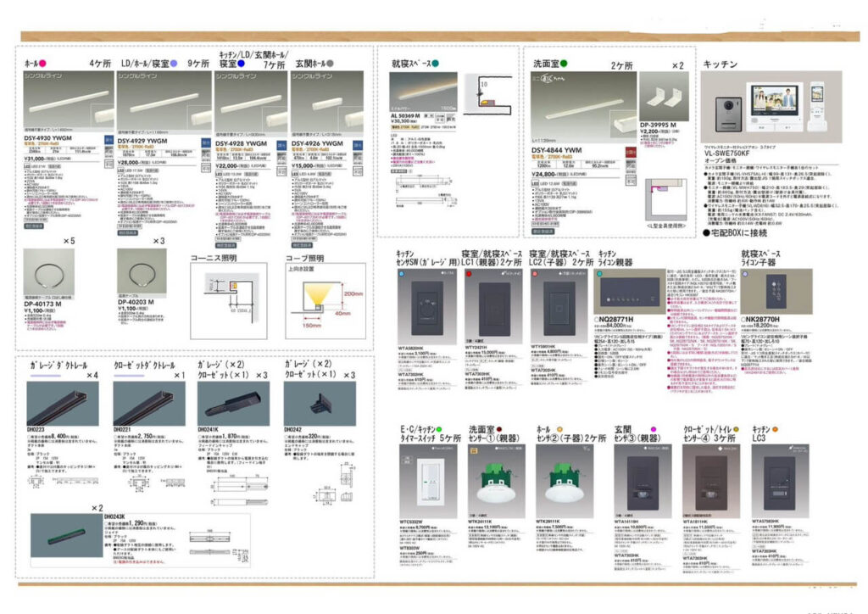Click the pink dot beside ホール heading
868x614 pixels.
(x=43, y=64)
